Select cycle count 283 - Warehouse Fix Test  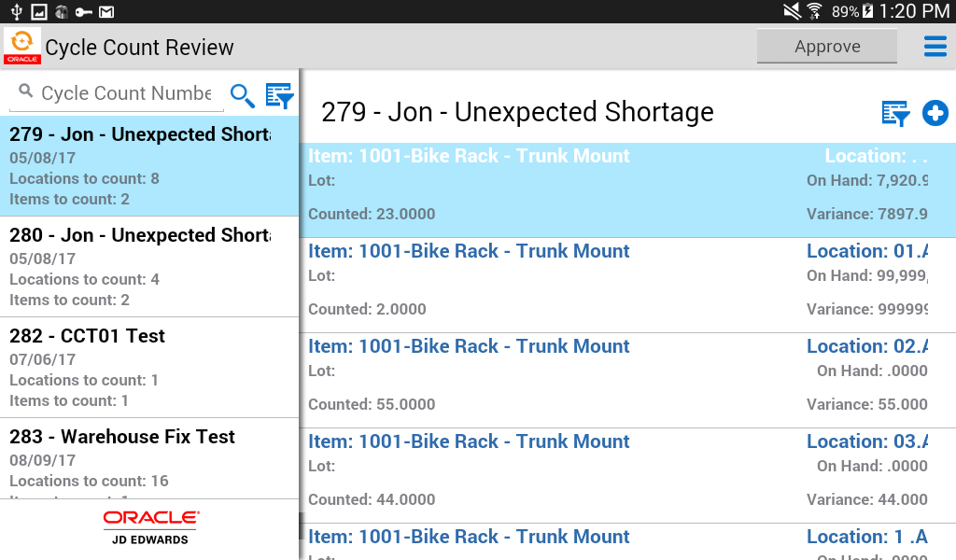click(149, 458)
